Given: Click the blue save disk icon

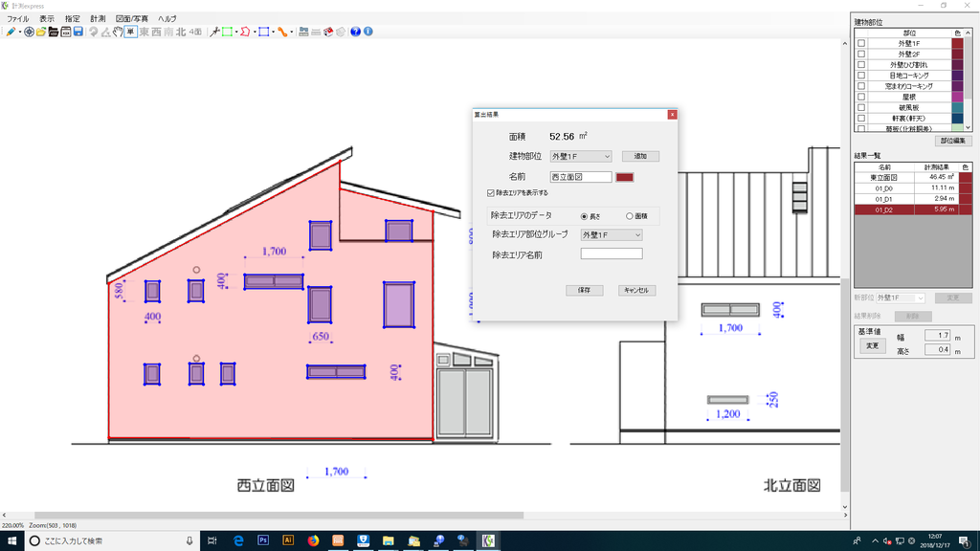Looking at the screenshot, I should point(78,32).
